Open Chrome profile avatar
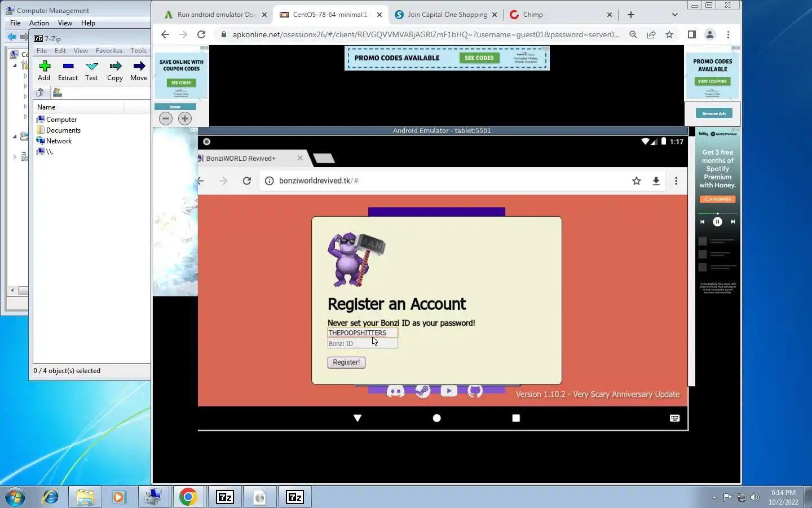Viewport: 812px width, 508px height. [x=710, y=34]
